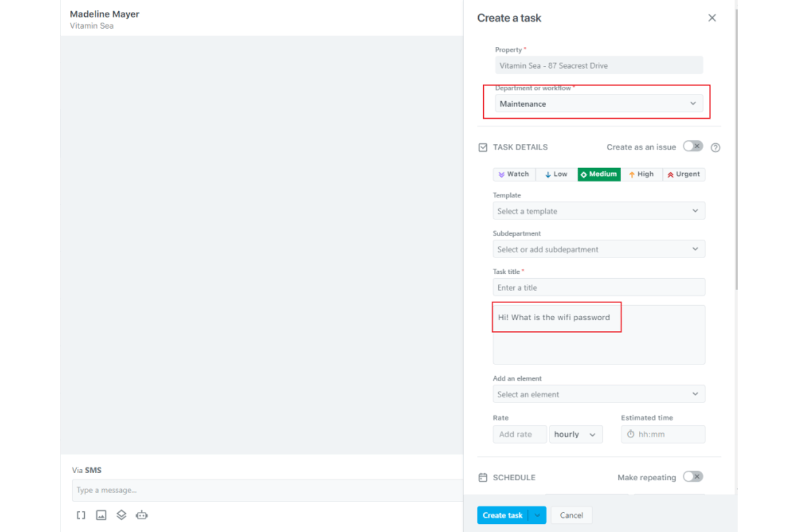
Task: Open the Select an element dropdown
Action: (x=599, y=394)
